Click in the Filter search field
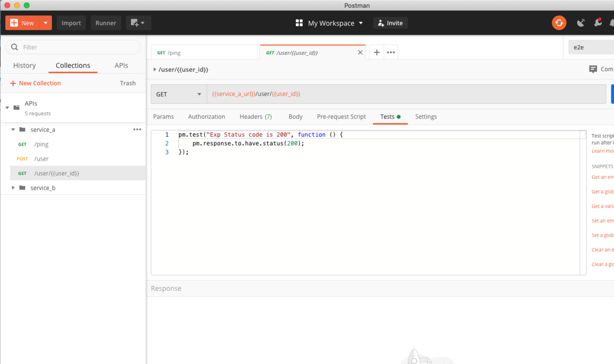This screenshot has height=364, width=614. (73, 47)
